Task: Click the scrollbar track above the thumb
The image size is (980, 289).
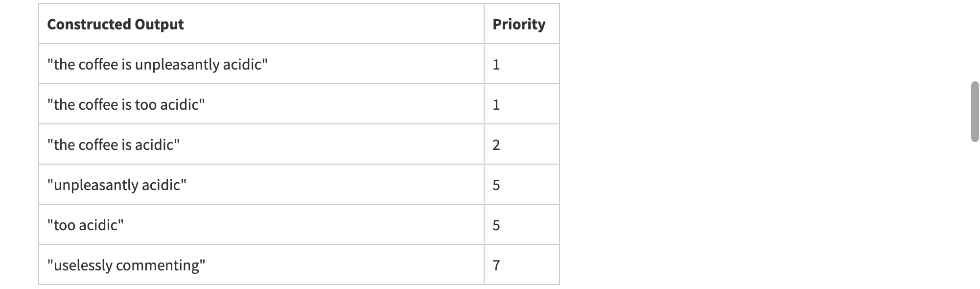Action: coord(975,39)
